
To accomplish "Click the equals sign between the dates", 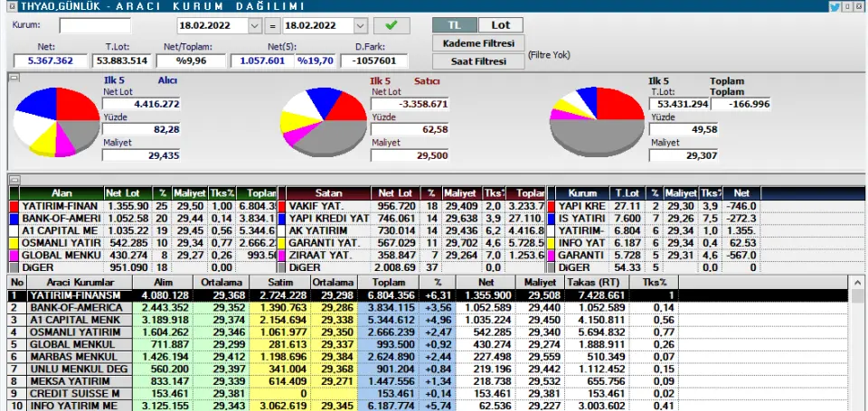I will (273, 25).
